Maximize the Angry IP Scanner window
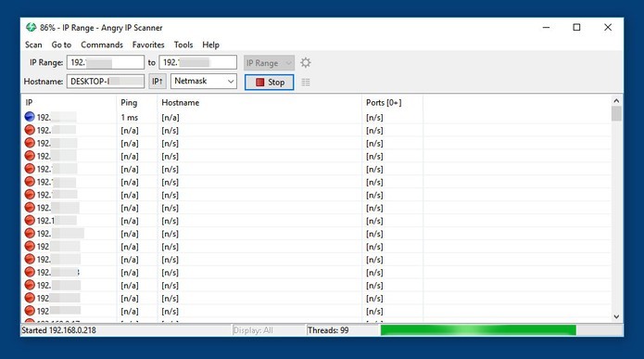Image resolution: width=644 pixels, height=359 pixels. 576,28
